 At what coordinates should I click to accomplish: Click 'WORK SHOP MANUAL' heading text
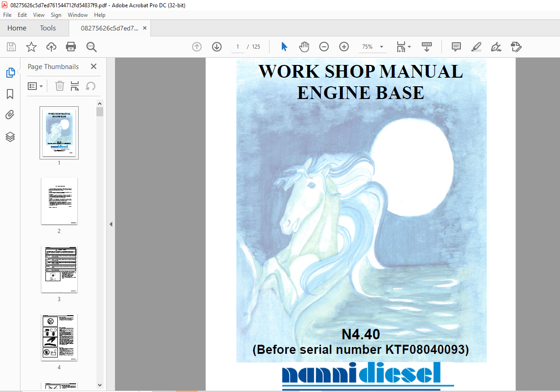(360, 72)
